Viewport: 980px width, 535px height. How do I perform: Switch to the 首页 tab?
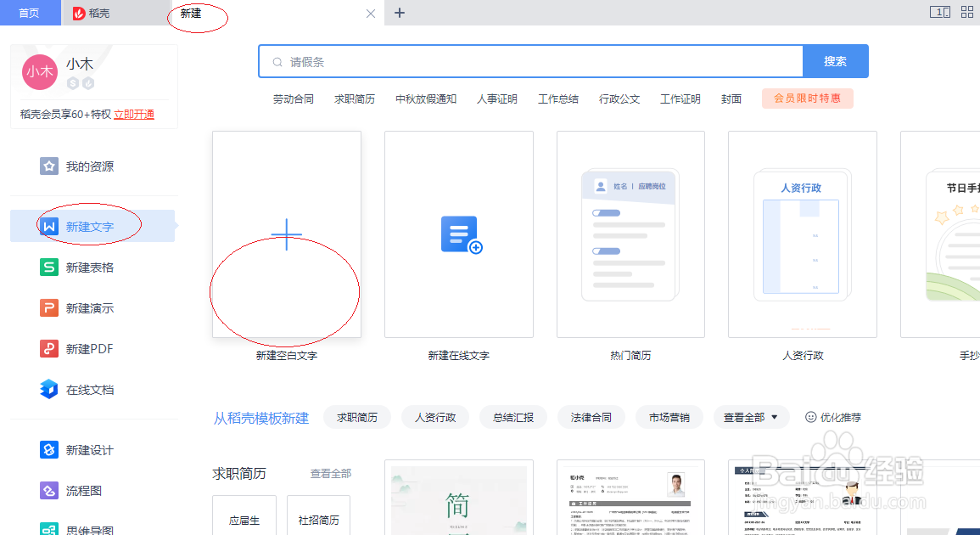point(30,13)
